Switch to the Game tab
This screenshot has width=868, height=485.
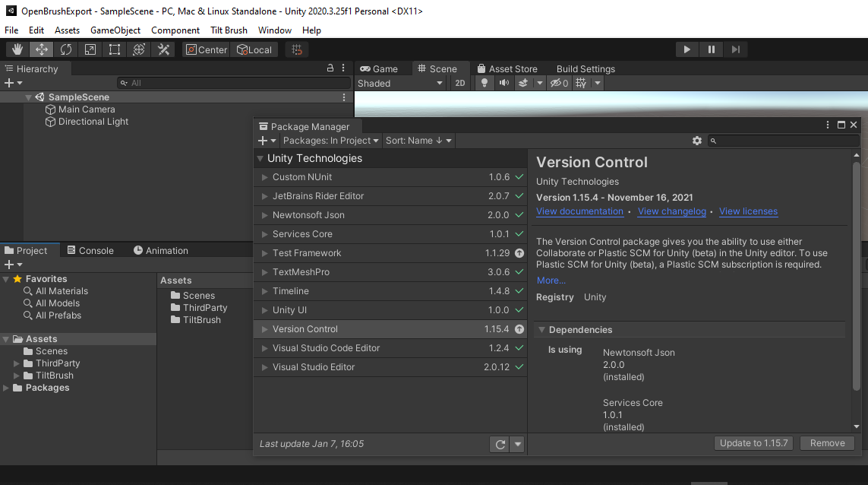379,68
